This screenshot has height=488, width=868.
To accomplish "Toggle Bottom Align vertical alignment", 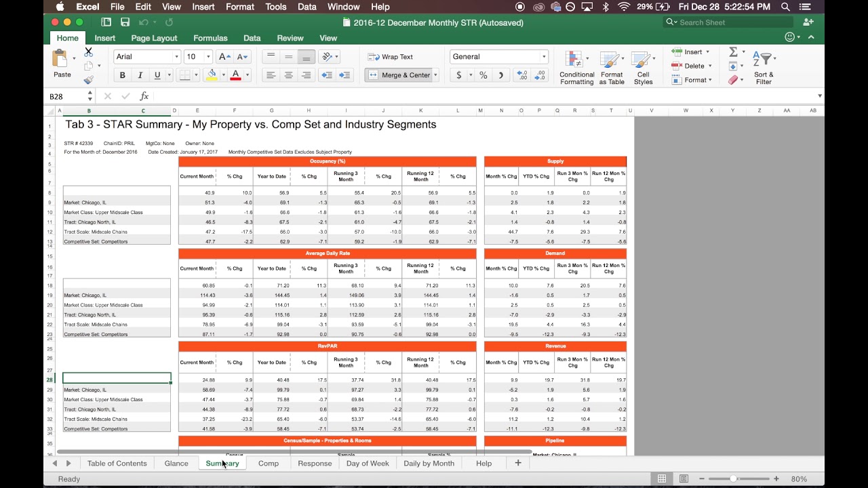I will point(307,57).
